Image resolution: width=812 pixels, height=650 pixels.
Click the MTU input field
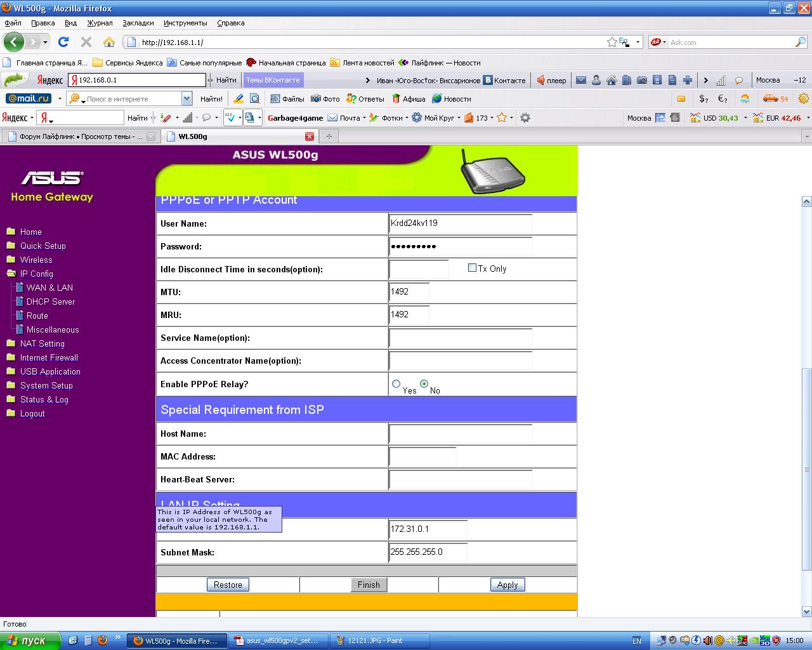coord(409,292)
